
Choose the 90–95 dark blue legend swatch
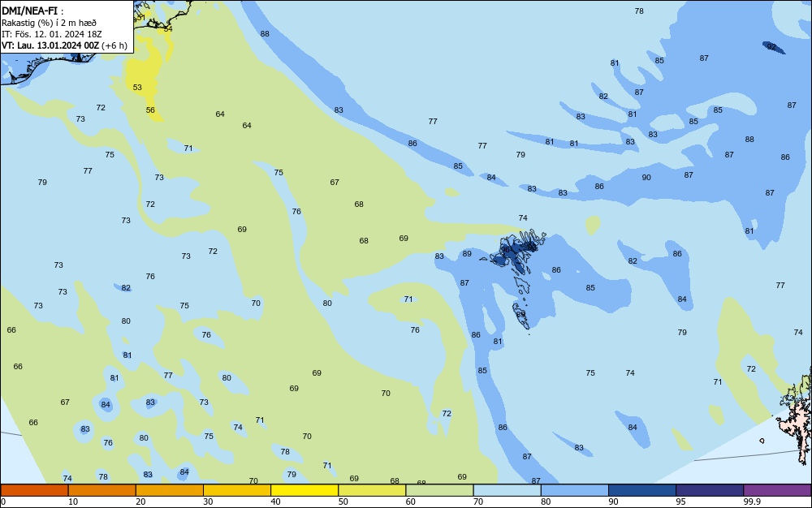click(642, 490)
